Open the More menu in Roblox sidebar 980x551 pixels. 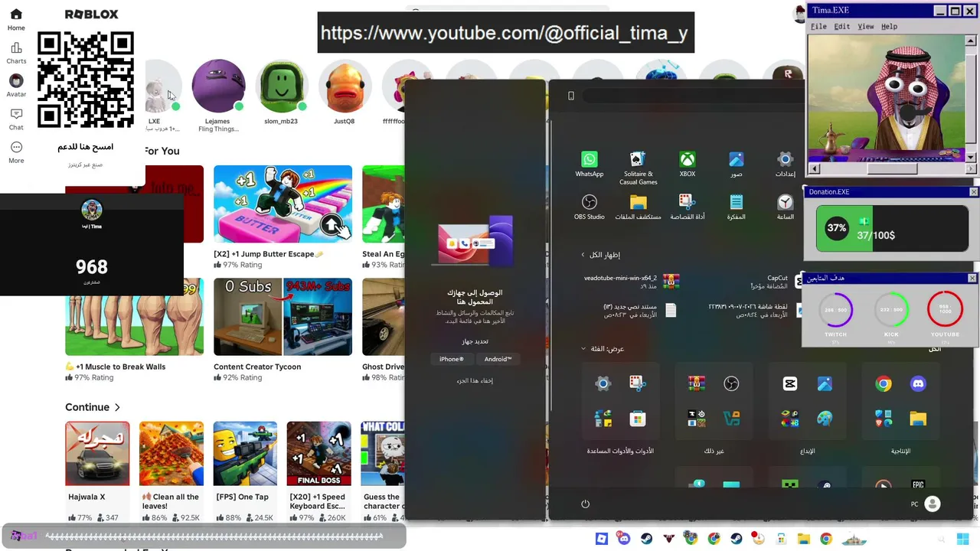[16, 152]
